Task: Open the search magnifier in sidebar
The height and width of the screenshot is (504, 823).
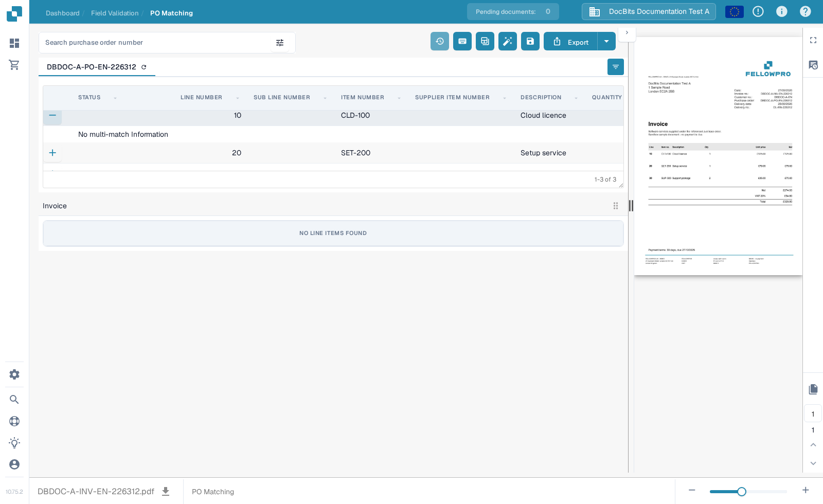Action: tap(14, 400)
